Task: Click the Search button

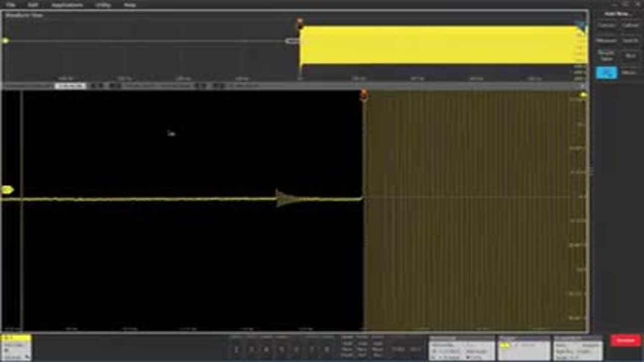Action: pyautogui.click(x=630, y=41)
